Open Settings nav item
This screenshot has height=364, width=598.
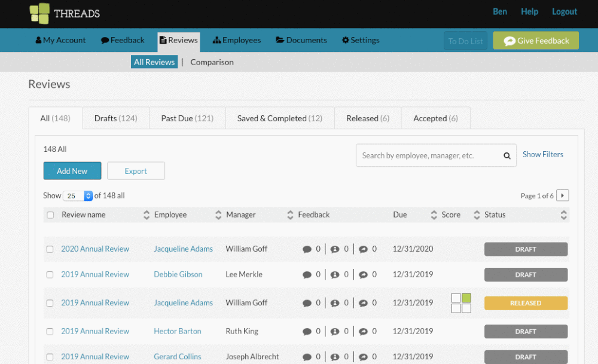tap(361, 40)
